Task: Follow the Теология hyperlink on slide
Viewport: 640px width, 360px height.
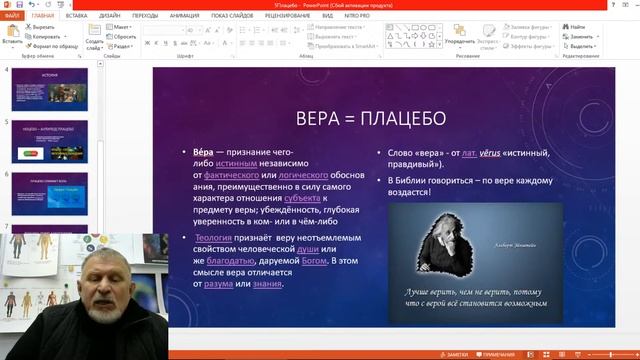Action: (213, 238)
